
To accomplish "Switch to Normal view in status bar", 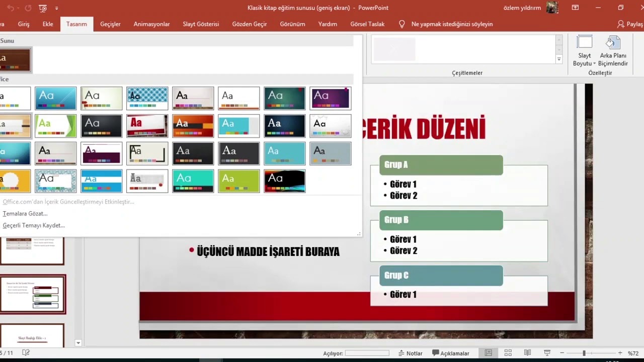I will coord(488,353).
